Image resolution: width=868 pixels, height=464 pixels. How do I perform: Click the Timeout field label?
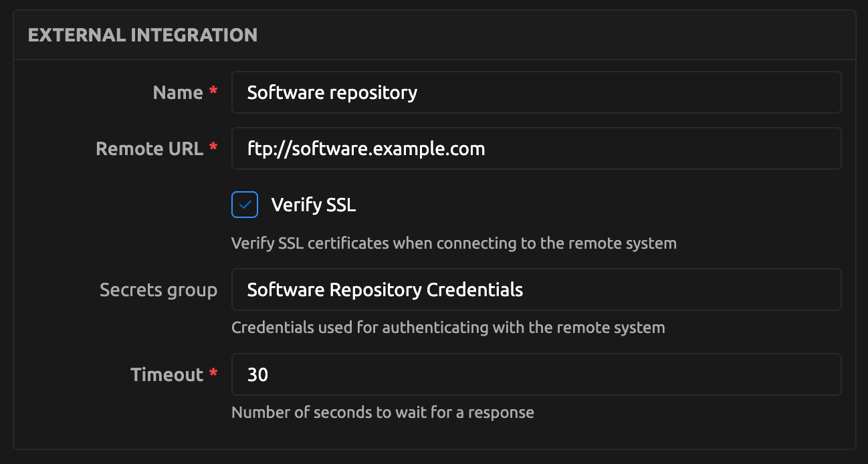[x=167, y=374]
